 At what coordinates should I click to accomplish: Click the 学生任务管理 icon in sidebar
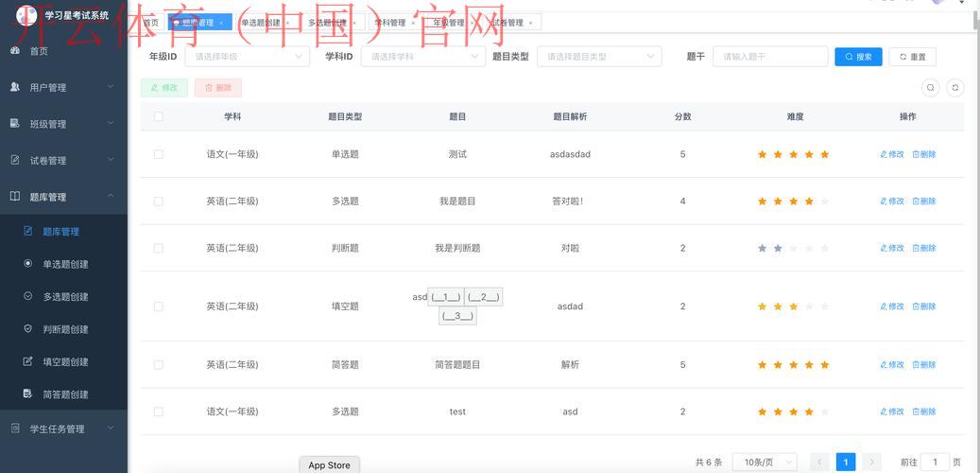tap(16, 429)
